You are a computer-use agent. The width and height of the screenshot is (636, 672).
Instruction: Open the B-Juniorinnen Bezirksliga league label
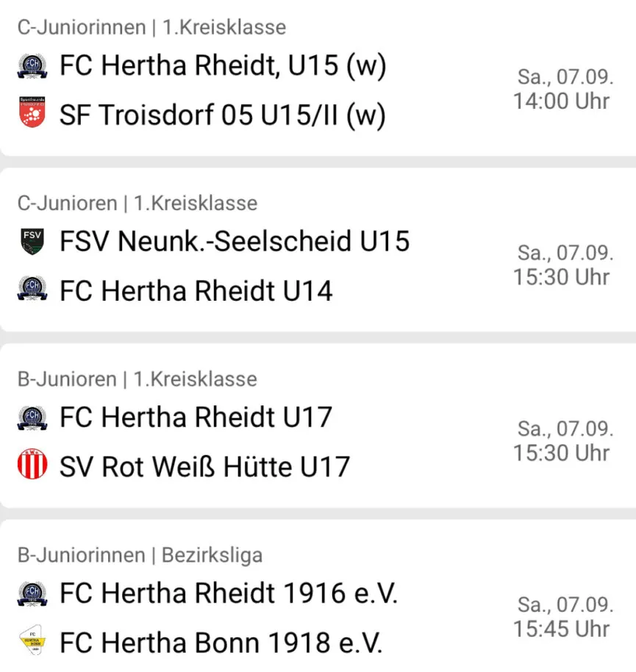pyautogui.click(x=140, y=555)
